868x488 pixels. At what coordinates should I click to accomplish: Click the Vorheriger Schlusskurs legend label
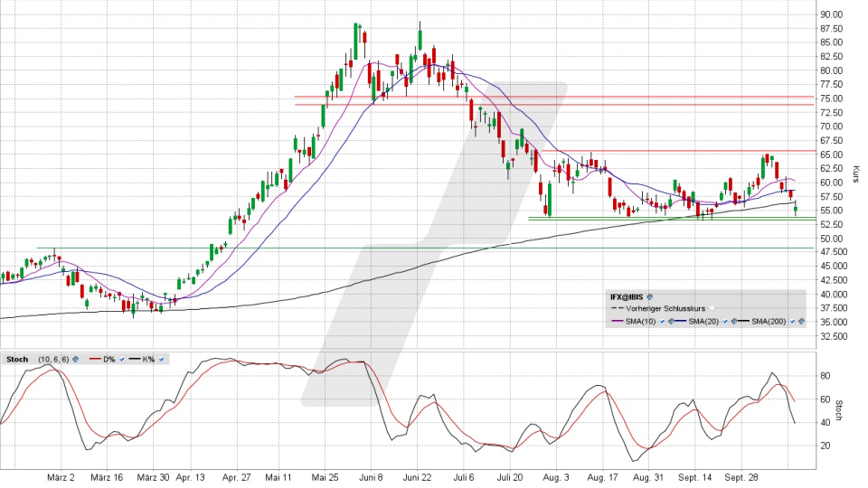tap(666, 309)
